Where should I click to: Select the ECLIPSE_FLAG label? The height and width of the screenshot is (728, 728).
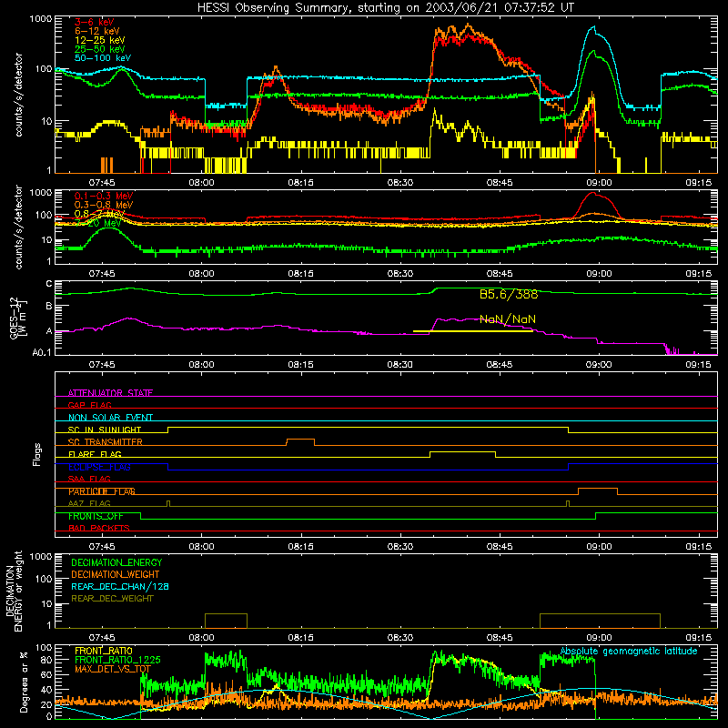(99, 467)
